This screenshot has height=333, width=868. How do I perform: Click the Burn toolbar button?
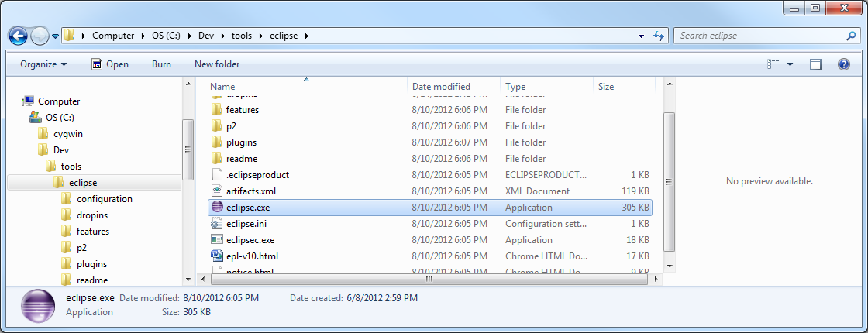point(161,64)
